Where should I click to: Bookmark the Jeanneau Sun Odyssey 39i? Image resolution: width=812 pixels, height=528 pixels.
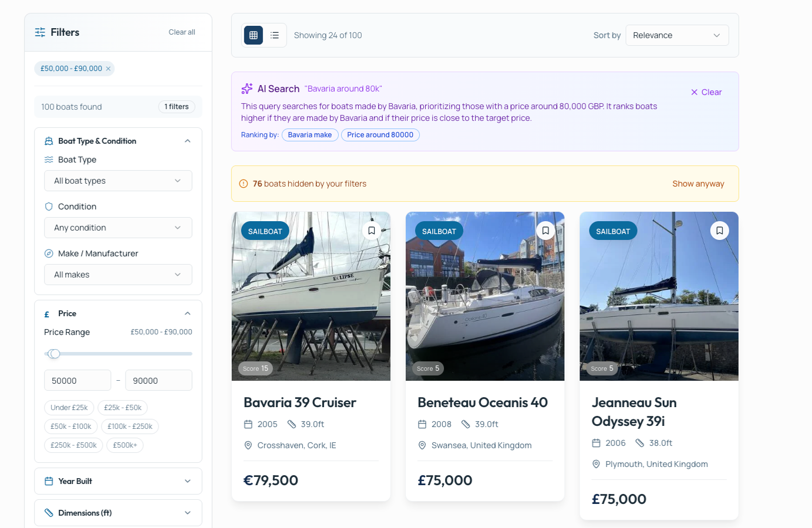[x=719, y=231]
